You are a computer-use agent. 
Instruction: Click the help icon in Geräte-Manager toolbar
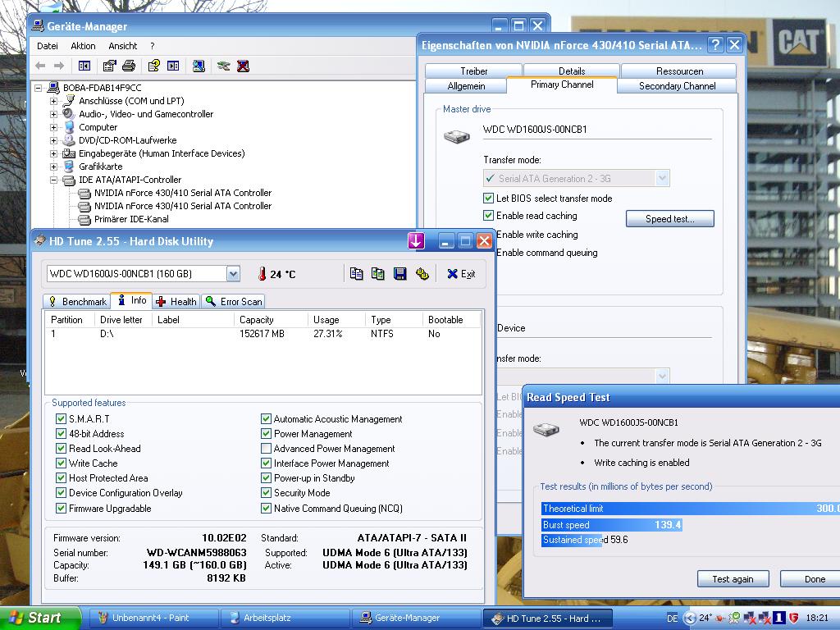(x=153, y=66)
